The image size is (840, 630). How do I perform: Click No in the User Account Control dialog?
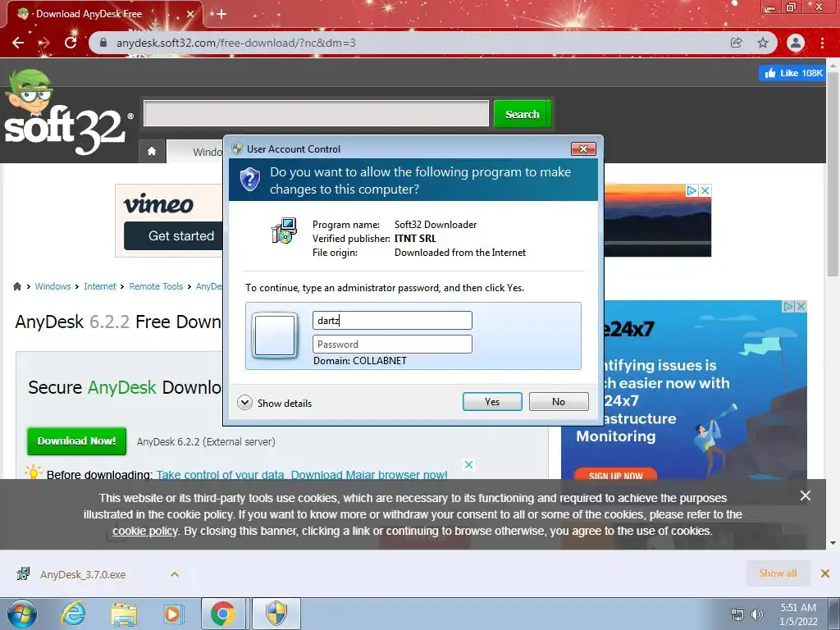tap(559, 402)
